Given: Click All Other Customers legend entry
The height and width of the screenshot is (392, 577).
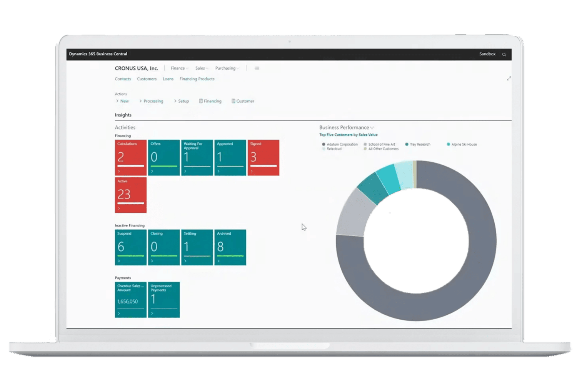Looking at the screenshot, I should point(381,149).
